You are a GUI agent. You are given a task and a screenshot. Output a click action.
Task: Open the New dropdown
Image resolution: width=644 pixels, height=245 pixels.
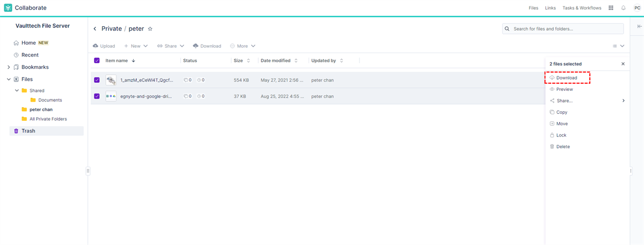tap(136, 46)
